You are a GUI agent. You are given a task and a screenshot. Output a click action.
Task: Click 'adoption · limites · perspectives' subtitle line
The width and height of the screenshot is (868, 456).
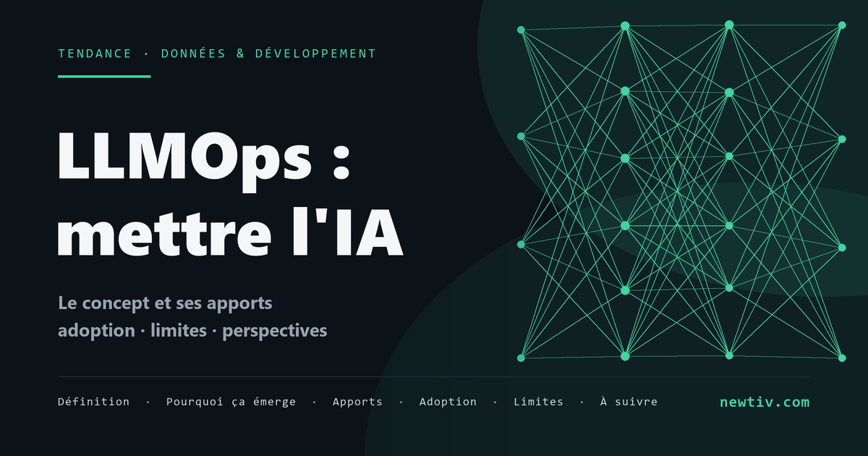pyautogui.click(x=192, y=331)
